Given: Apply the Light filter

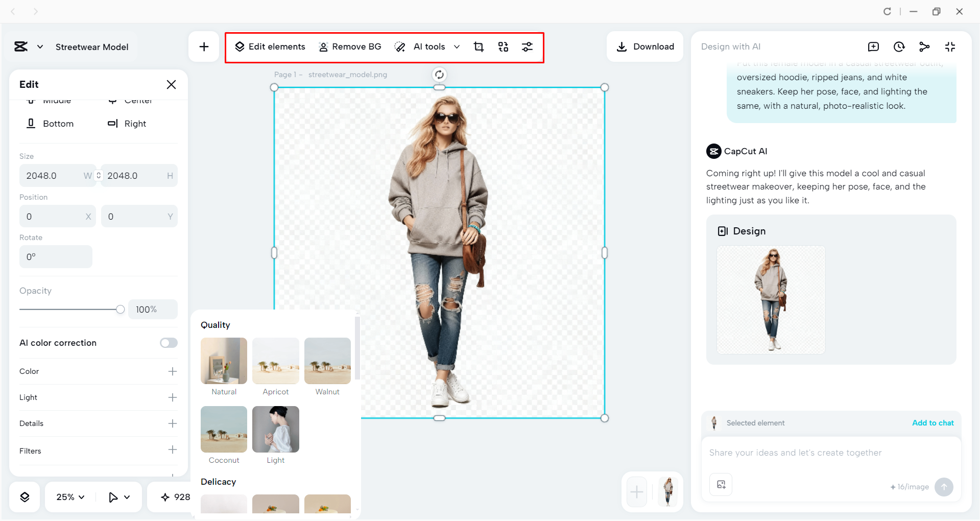Looking at the screenshot, I should tap(276, 430).
